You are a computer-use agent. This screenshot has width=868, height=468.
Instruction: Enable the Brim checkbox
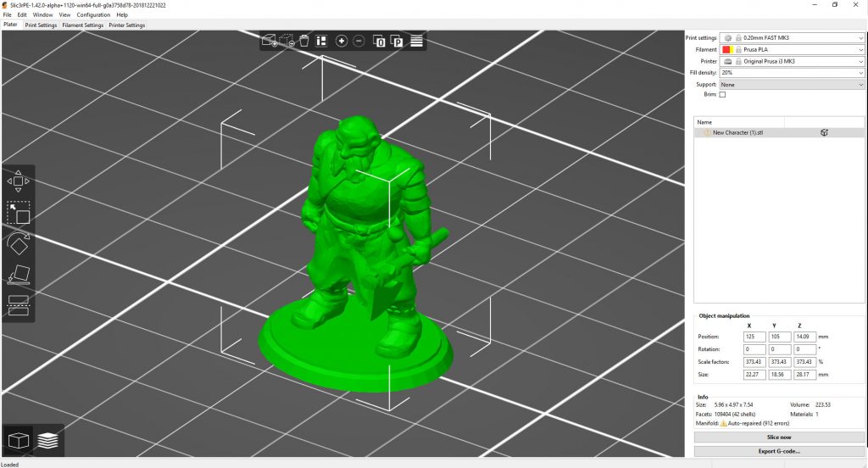click(x=722, y=95)
